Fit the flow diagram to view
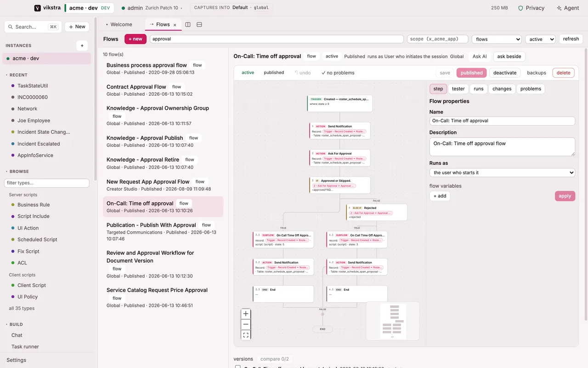This screenshot has width=588, height=368. [246, 335]
